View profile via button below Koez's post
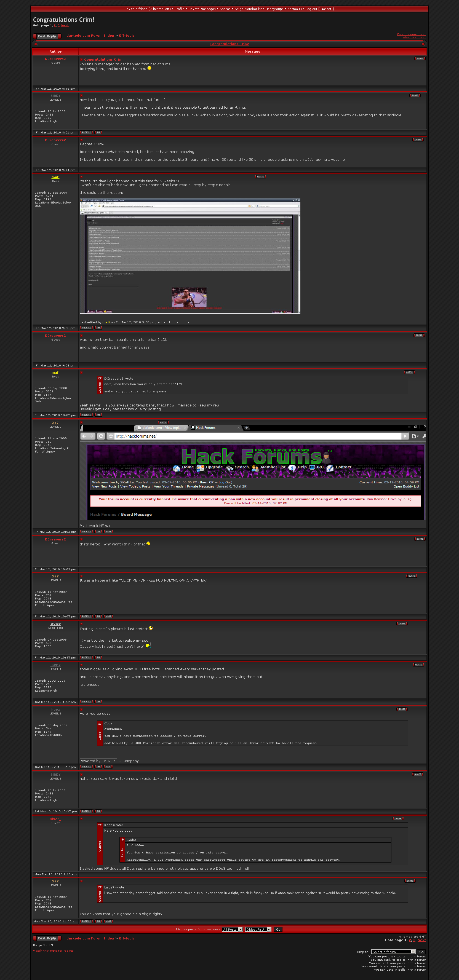The width and height of the screenshot is (459, 980). 86,767
